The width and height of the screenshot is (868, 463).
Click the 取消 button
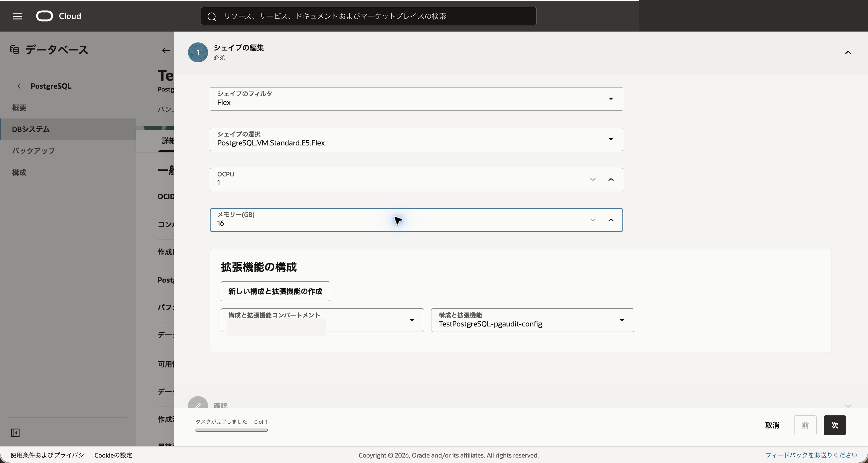click(772, 425)
